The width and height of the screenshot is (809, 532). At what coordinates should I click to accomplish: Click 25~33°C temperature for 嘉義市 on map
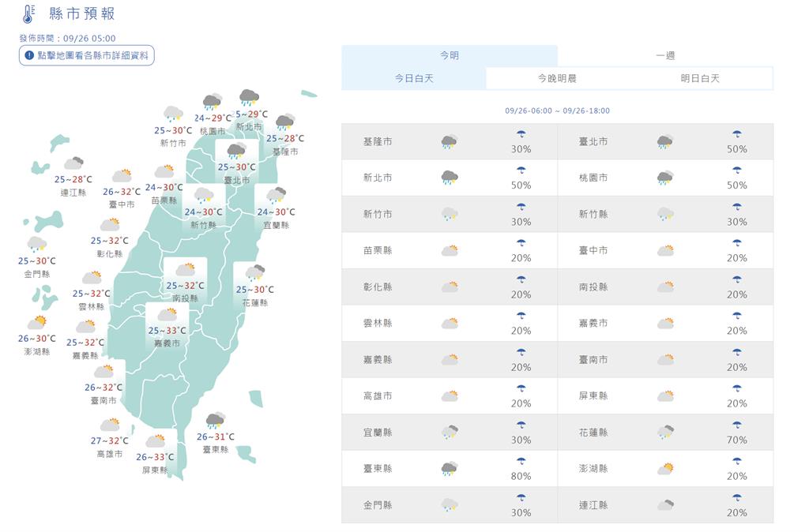(x=167, y=331)
